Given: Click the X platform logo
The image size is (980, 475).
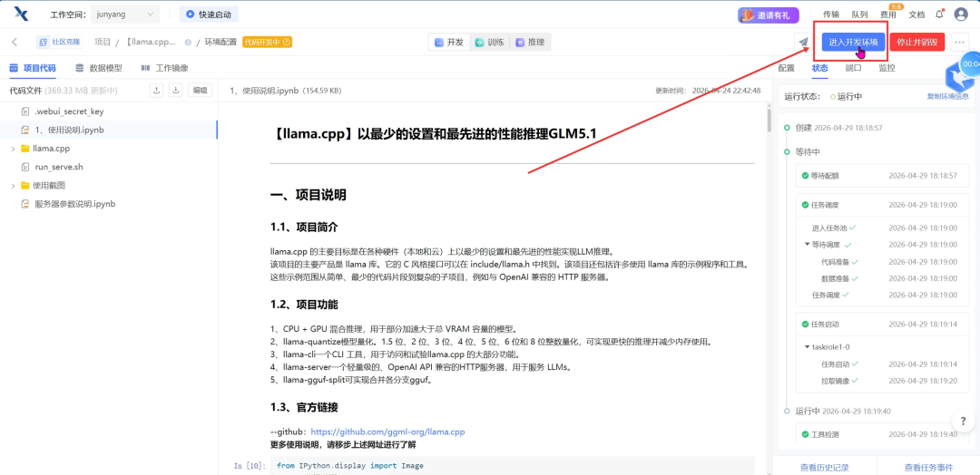Looking at the screenshot, I should click(21, 14).
